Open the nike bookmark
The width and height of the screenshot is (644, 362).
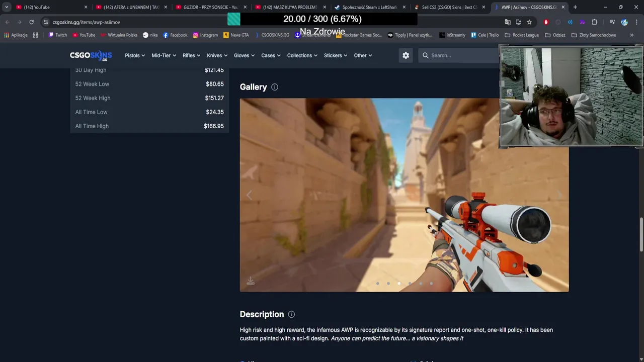[x=150, y=35]
